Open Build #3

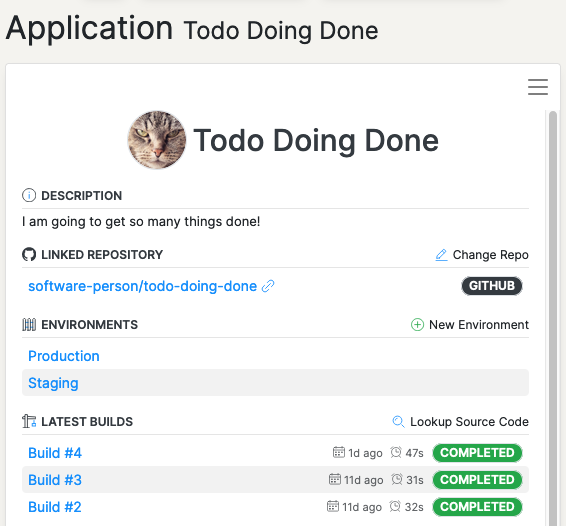tap(55, 480)
